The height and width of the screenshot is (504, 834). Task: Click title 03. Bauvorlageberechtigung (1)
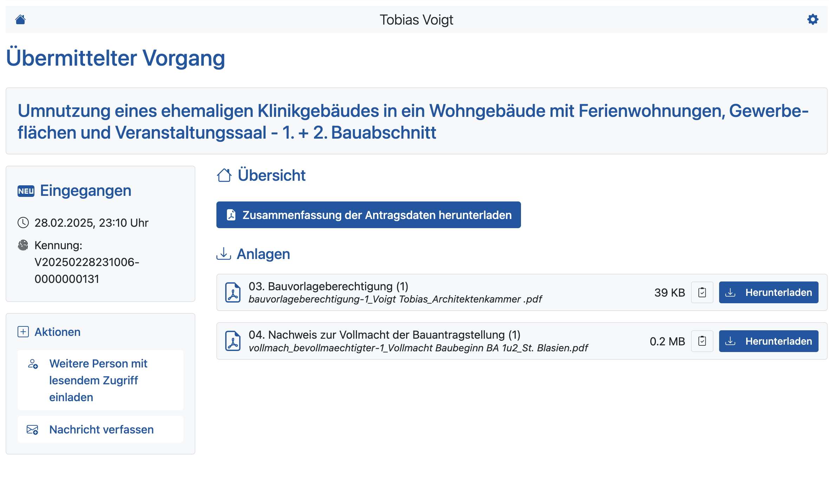tap(328, 286)
